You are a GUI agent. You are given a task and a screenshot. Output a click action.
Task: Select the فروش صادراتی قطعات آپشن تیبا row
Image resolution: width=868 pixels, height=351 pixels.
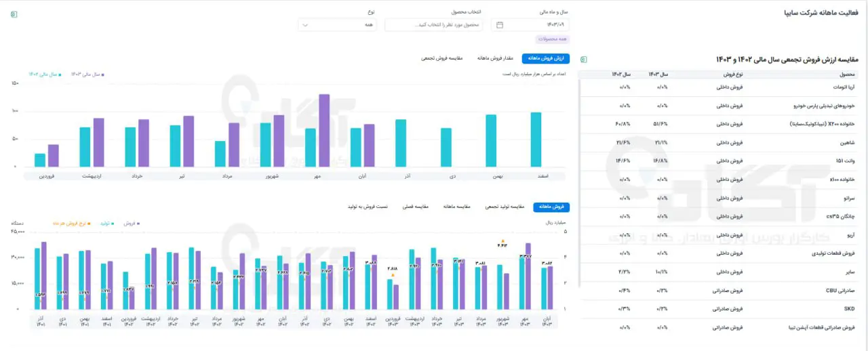(x=719, y=327)
